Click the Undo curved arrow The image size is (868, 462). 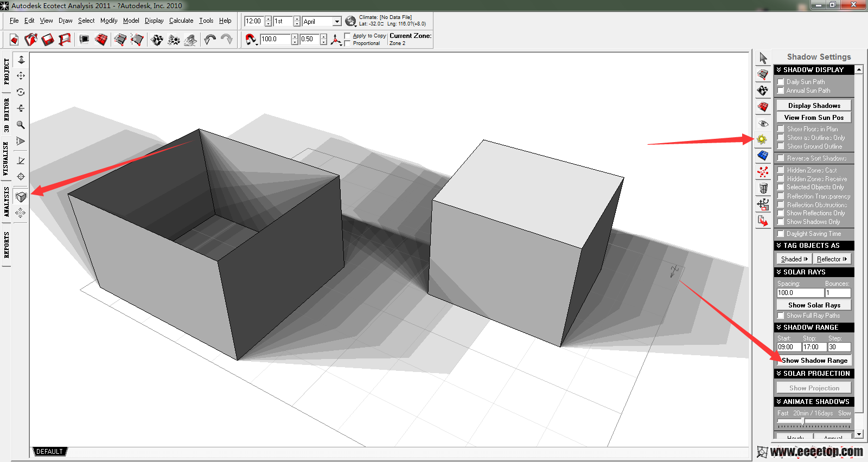point(210,39)
